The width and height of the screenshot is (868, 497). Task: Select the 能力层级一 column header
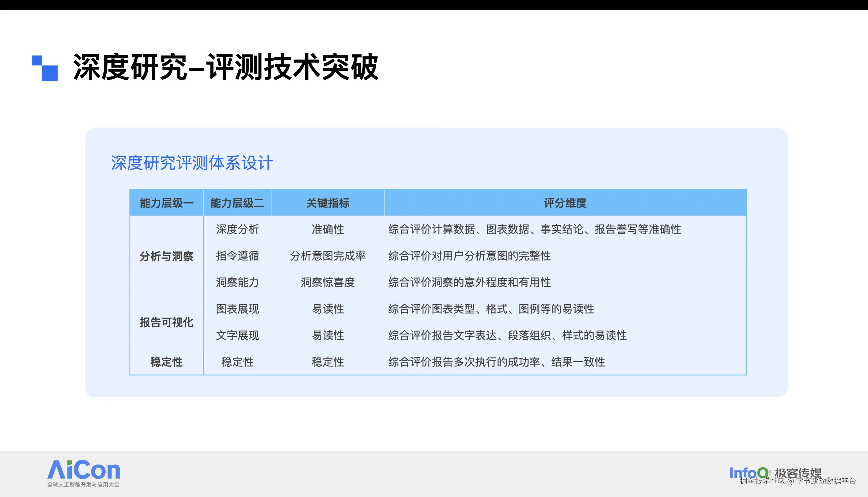pos(166,203)
